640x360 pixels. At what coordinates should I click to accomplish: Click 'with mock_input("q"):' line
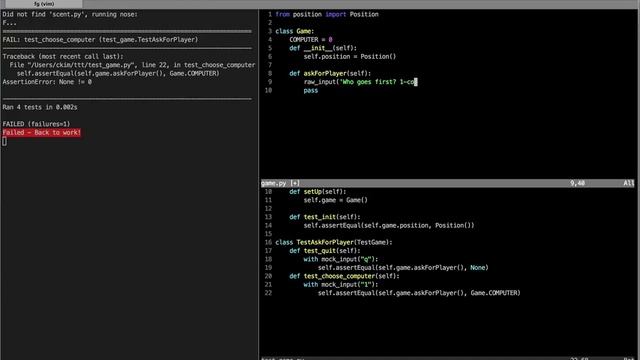coord(341,259)
